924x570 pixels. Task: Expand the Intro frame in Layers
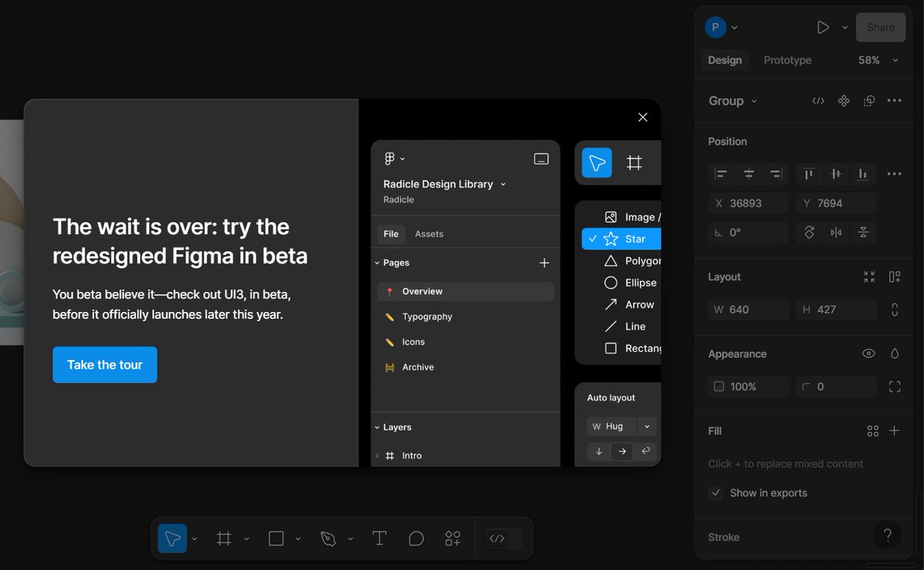point(377,455)
